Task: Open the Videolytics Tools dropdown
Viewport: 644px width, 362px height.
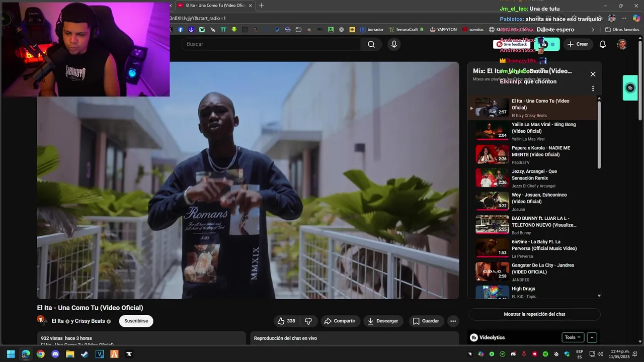Action: point(573,337)
